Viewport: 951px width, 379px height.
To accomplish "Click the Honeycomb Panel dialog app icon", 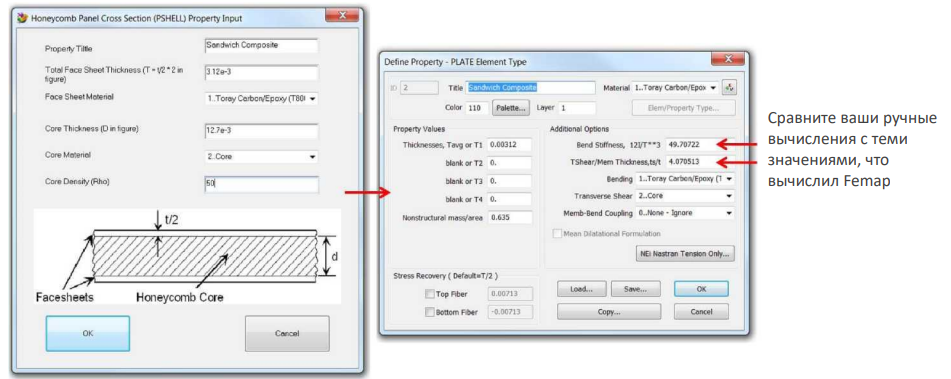I will tap(23, 18).
